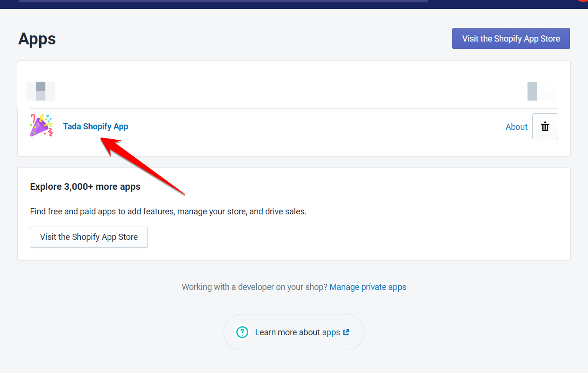Viewport: 588px width, 373px height.
Task: Click white Visit the Shopify App Store button
Action: click(89, 237)
